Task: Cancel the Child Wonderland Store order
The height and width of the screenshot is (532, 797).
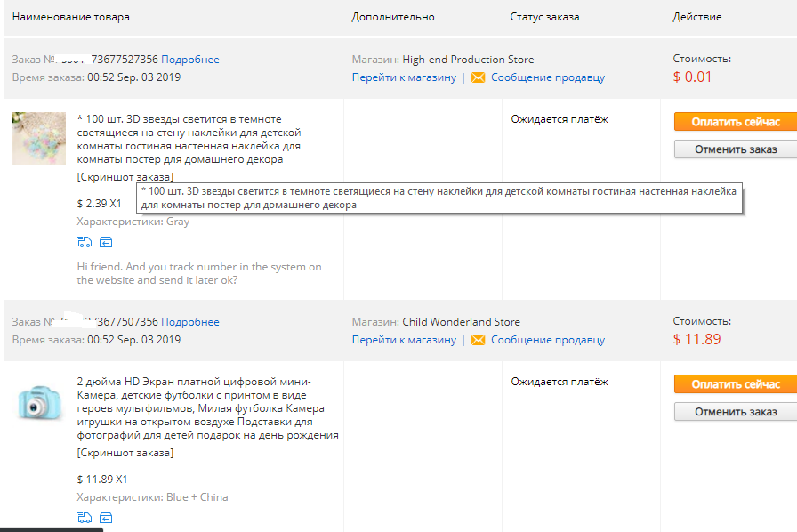Action: coord(736,412)
